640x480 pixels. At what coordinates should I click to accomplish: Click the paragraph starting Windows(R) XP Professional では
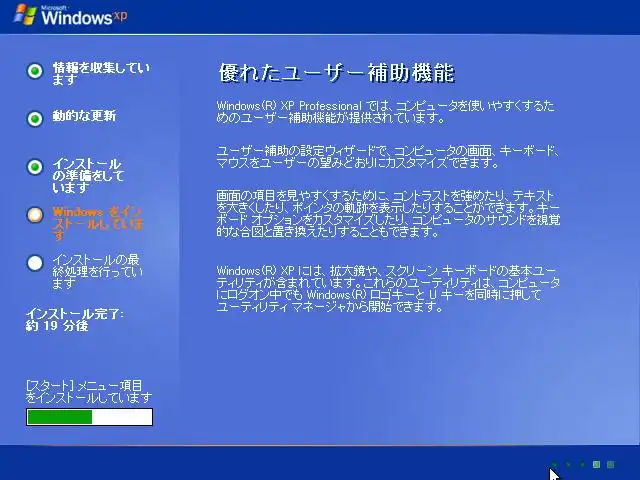(385, 112)
